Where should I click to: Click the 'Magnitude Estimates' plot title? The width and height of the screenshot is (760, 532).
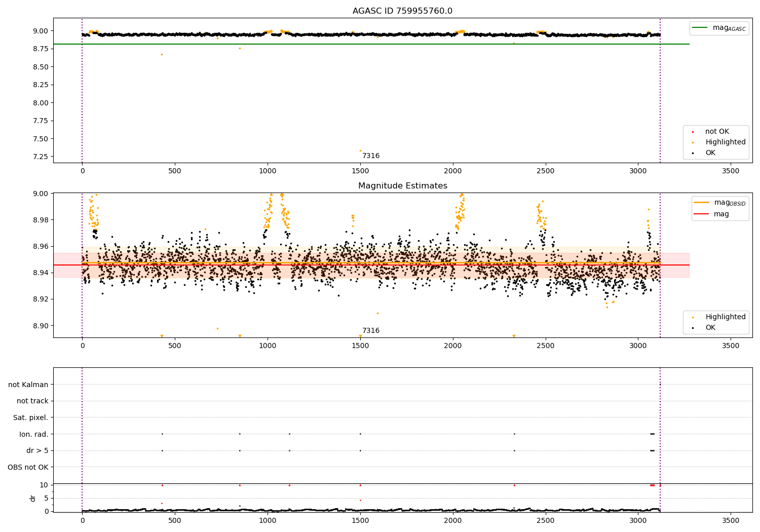click(402, 186)
